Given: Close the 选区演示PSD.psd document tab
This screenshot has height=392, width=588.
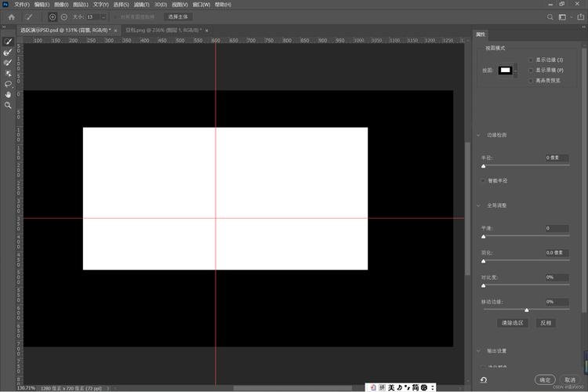Looking at the screenshot, I should tap(115, 31).
